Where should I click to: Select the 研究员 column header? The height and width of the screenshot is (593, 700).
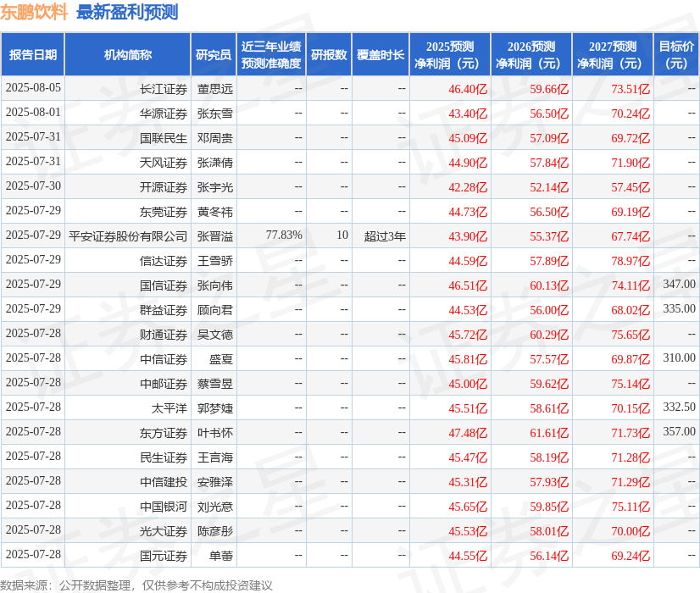(214, 54)
